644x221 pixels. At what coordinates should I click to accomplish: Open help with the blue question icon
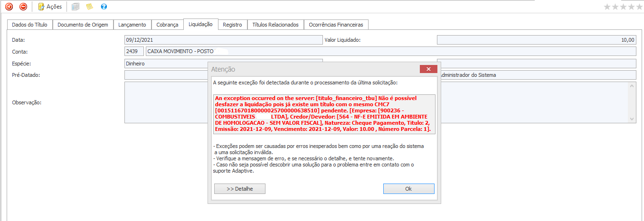point(104,7)
